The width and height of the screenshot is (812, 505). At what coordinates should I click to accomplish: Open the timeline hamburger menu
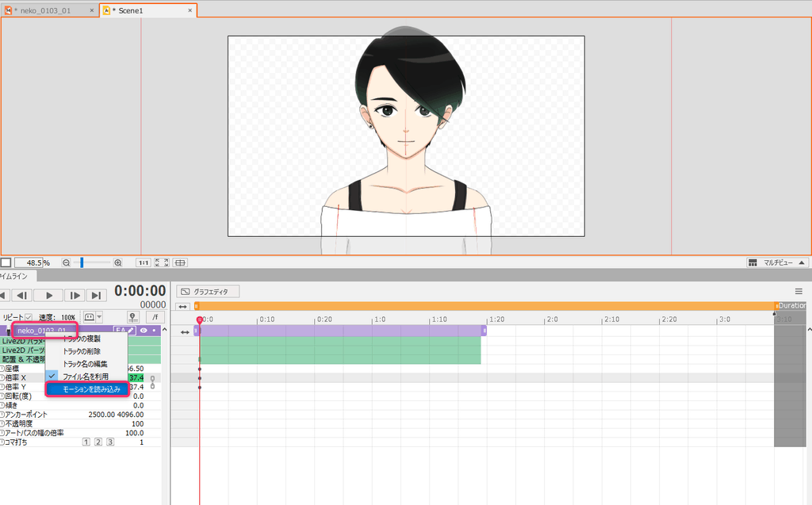pos(799,292)
